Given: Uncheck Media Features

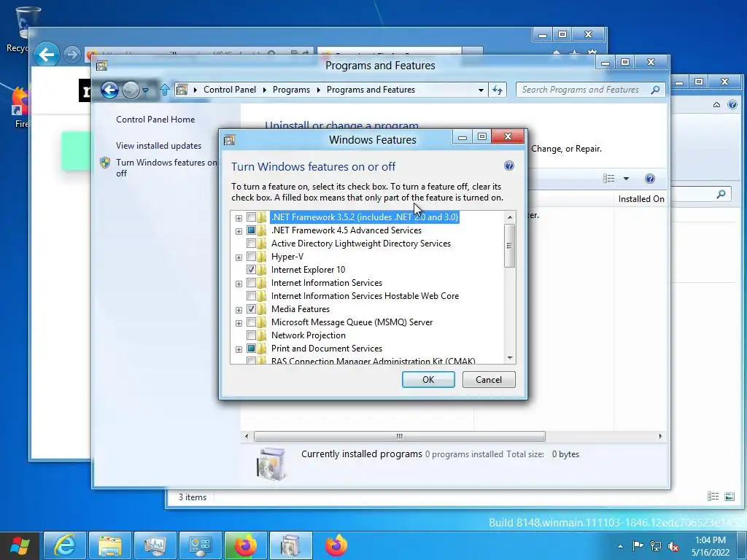Looking at the screenshot, I should 251,309.
